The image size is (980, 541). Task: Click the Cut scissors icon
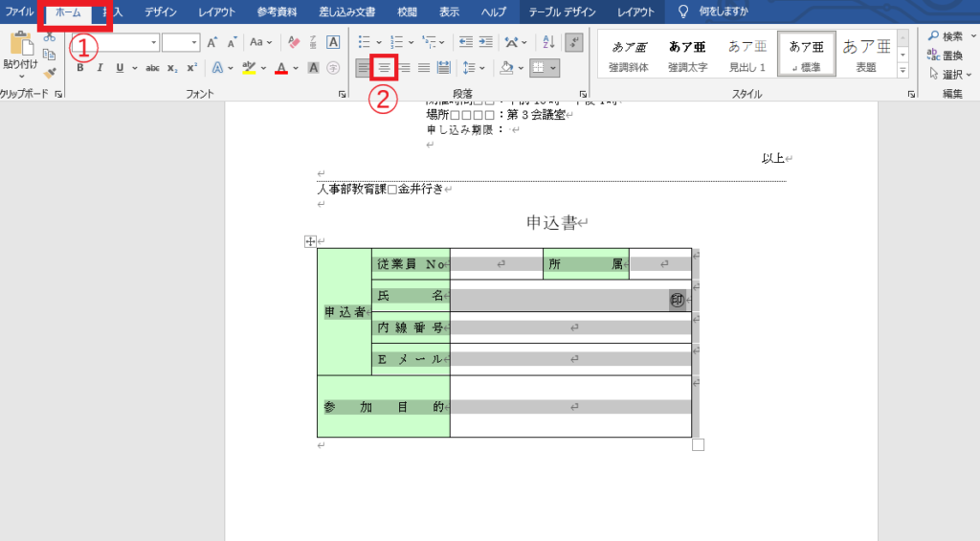click(x=50, y=38)
